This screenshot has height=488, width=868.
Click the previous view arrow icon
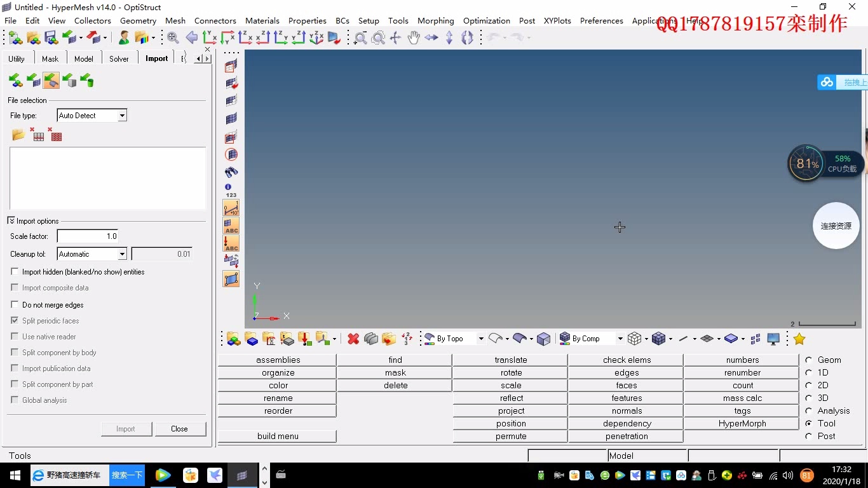(191, 38)
